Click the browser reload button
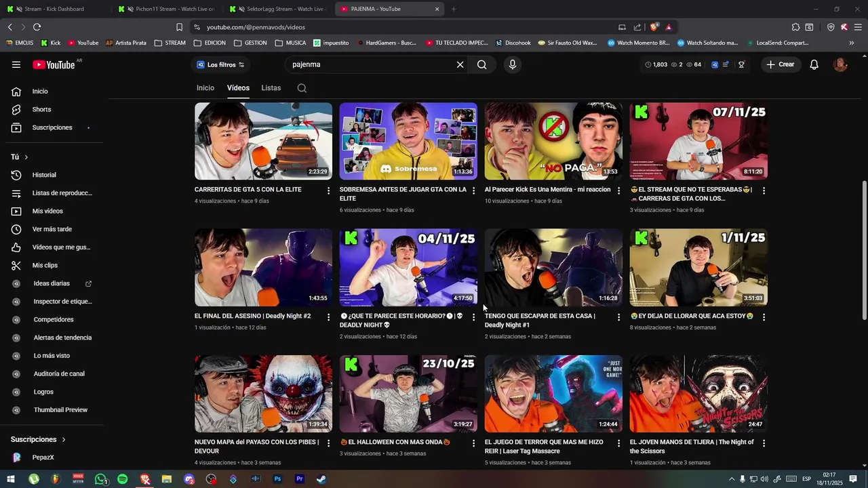 point(37,27)
